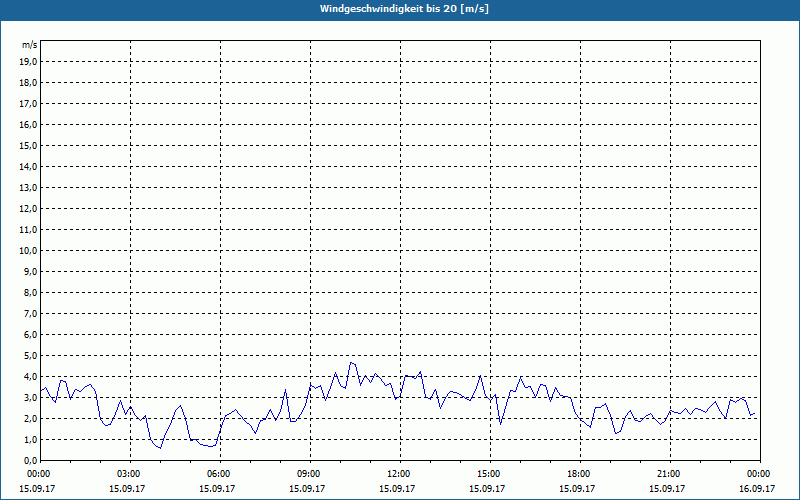The height and width of the screenshot is (500, 800).
Task: Click the 0,0 y-axis label
Action: [x=30, y=461]
